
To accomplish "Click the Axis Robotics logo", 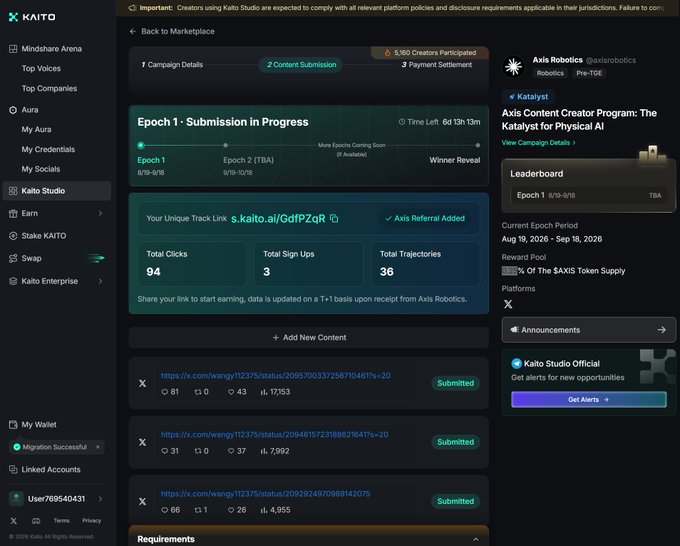I will (x=513, y=66).
